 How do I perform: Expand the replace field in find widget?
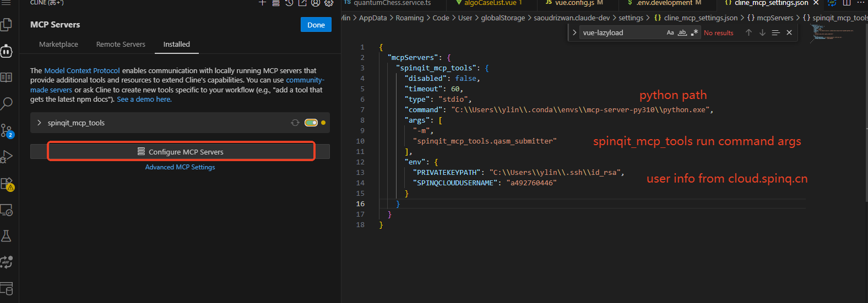tap(574, 33)
